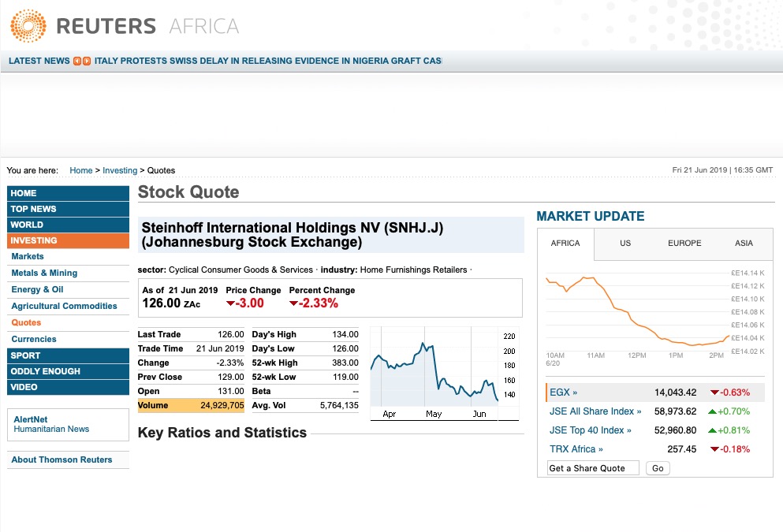Click the Get a Share Quote input field
The image size is (783, 532).
[591, 467]
